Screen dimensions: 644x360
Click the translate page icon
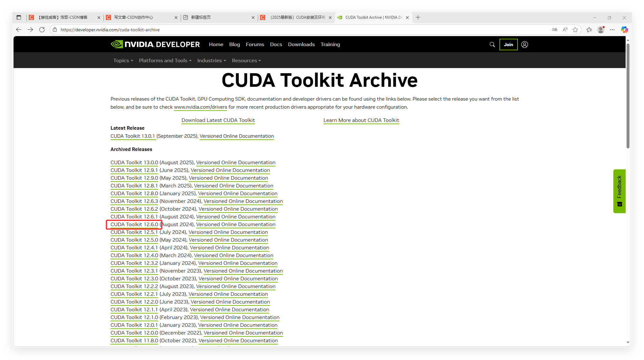(555, 30)
